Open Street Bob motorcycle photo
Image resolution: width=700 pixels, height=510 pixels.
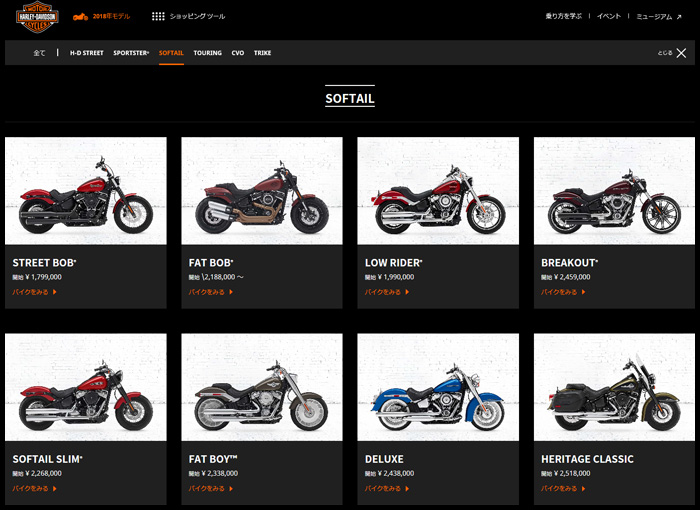pyautogui.click(x=86, y=191)
